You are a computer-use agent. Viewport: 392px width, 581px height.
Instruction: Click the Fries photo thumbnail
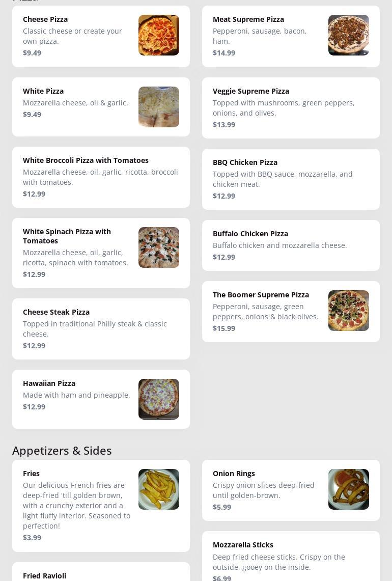(158, 489)
